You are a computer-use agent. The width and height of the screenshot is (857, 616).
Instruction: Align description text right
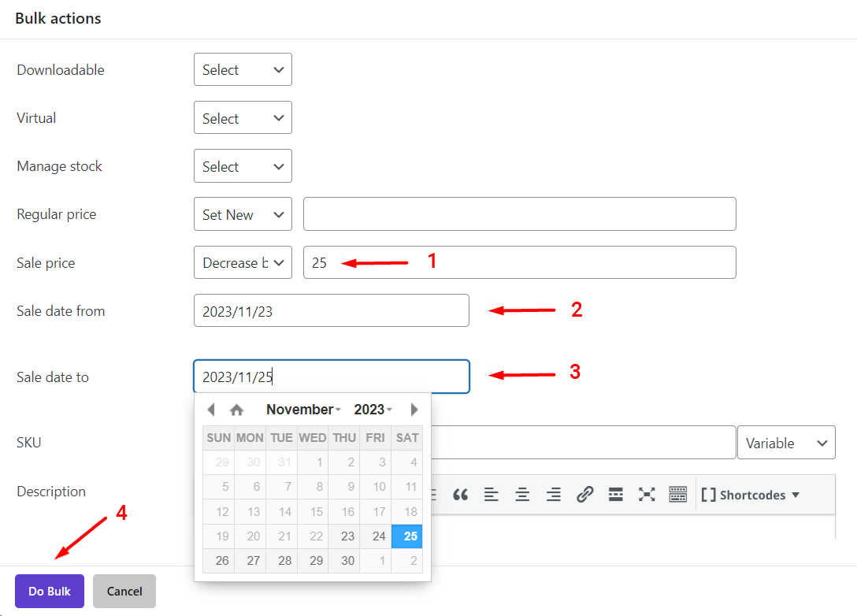click(554, 495)
